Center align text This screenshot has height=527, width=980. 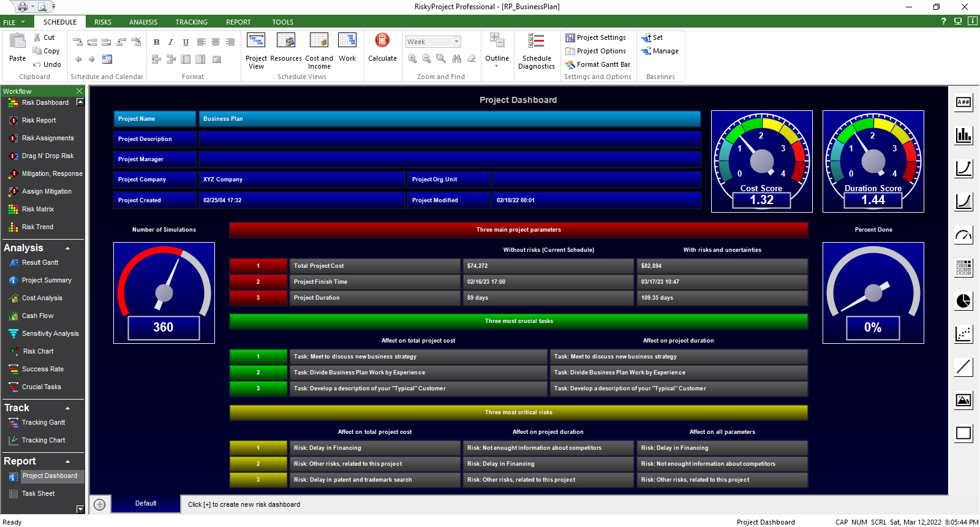(216, 42)
